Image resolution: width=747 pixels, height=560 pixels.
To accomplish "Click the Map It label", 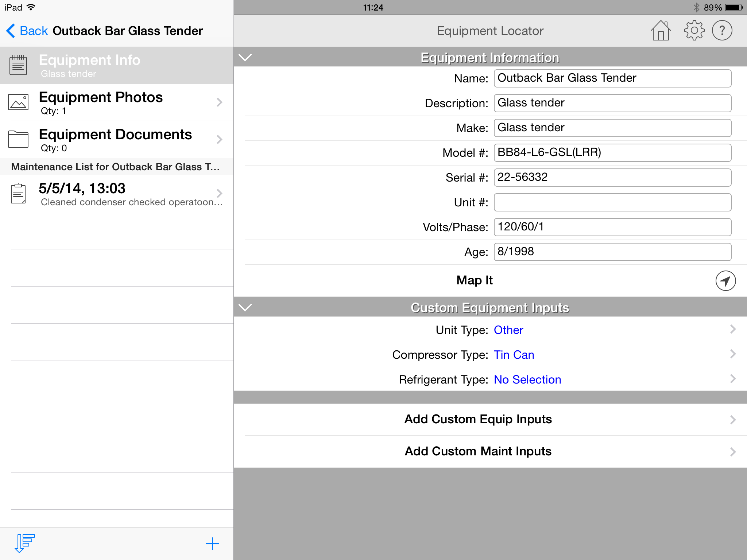I will (x=475, y=280).
